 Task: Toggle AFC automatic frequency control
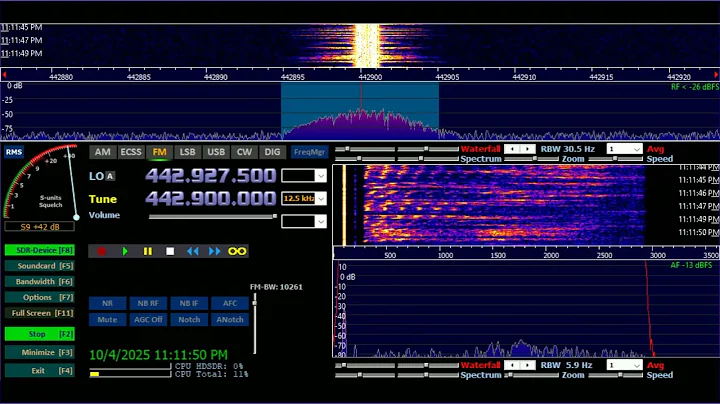click(230, 303)
